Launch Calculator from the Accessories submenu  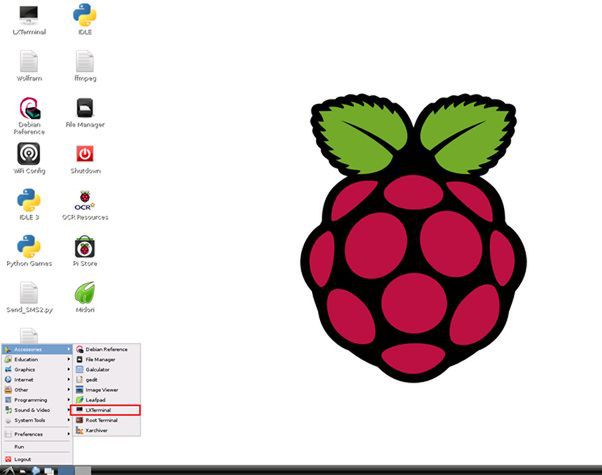pos(107,369)
